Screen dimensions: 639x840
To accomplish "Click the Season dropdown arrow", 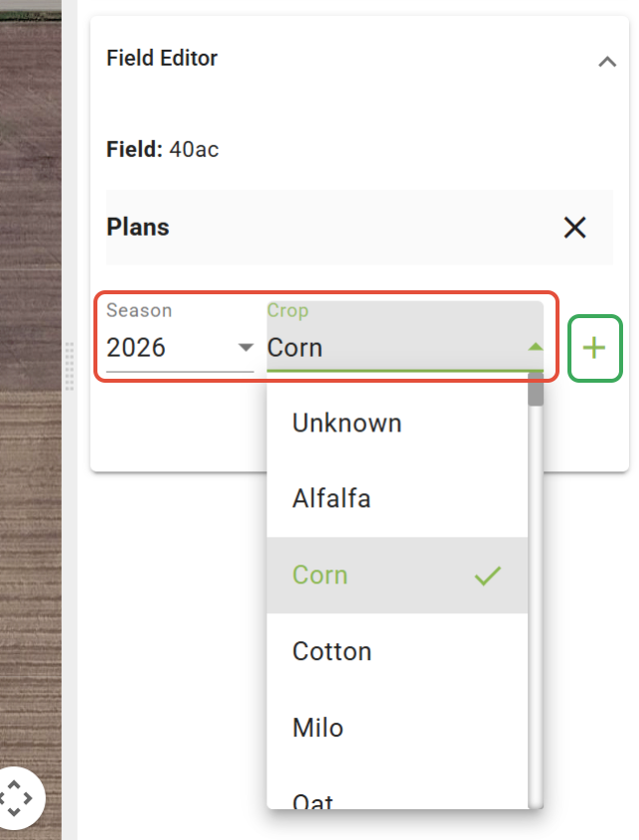I will coord(245,348).
